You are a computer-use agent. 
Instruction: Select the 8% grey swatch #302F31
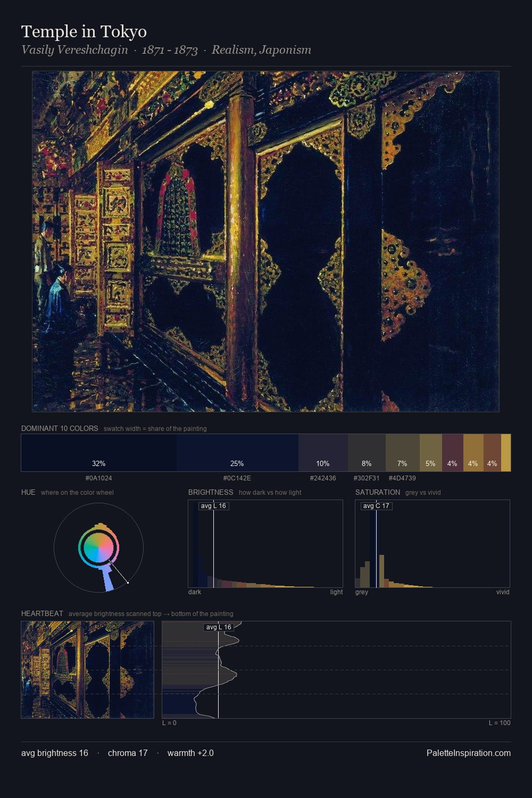coord(367,453)
